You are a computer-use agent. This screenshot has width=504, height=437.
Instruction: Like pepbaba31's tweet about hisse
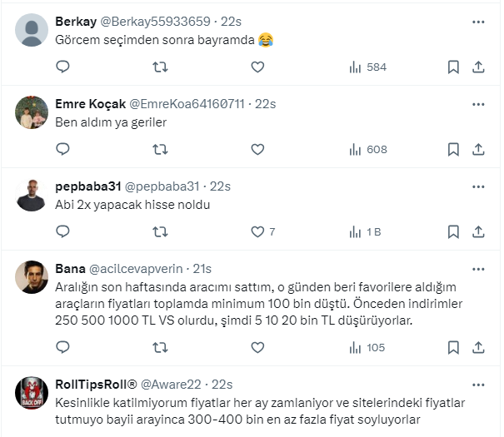tap(257, 231)
